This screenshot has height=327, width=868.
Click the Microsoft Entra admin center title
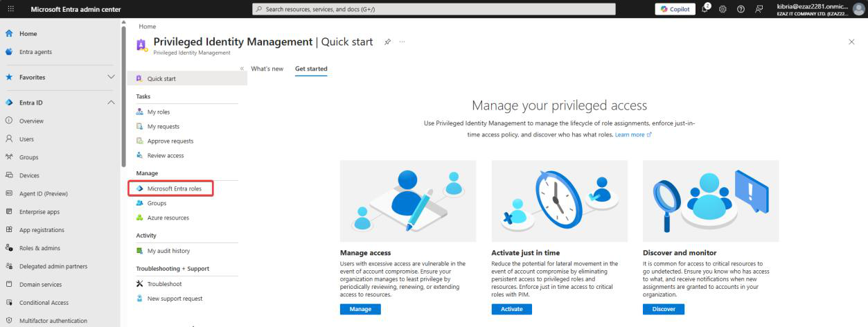pyautogui.click(x=76, y=9)
